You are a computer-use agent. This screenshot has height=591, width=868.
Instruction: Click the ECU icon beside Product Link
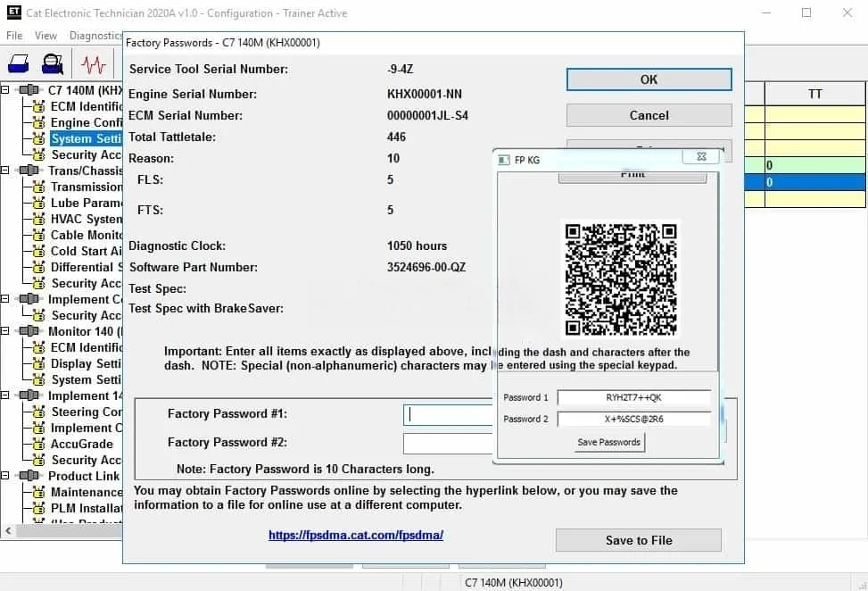[29, 475]
